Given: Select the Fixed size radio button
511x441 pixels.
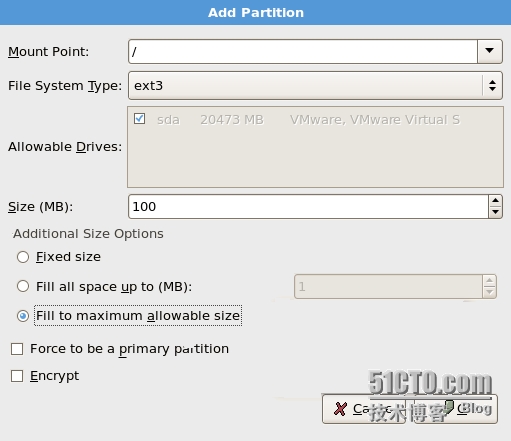Looking at the screenshot, I should point(23,257).
